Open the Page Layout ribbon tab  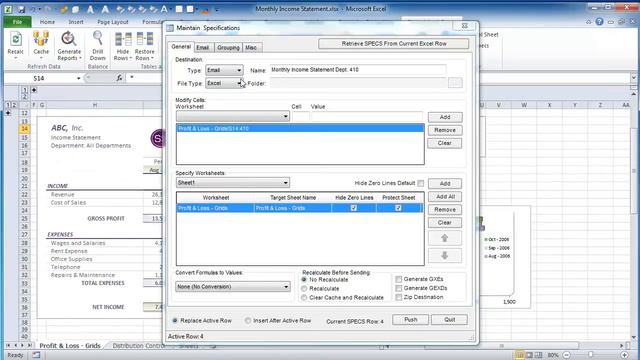click(113, 22)
